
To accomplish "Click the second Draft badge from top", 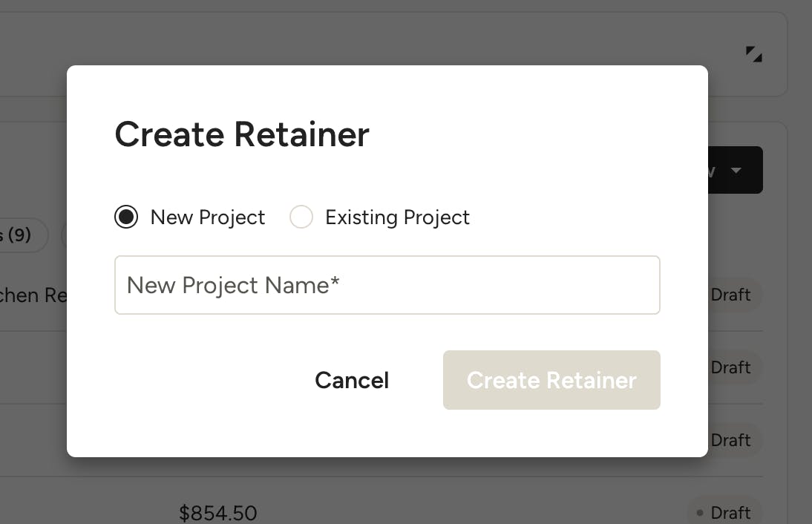I will click(x=730, y=367).
